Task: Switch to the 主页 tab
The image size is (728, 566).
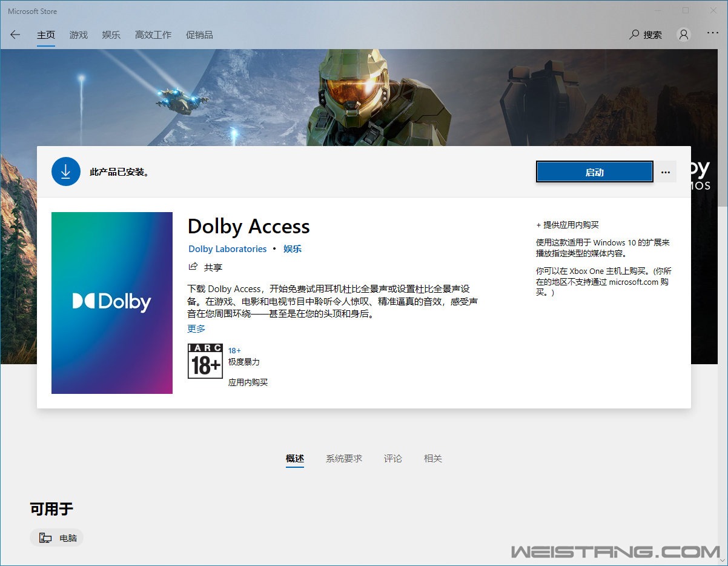Action: 46,35
